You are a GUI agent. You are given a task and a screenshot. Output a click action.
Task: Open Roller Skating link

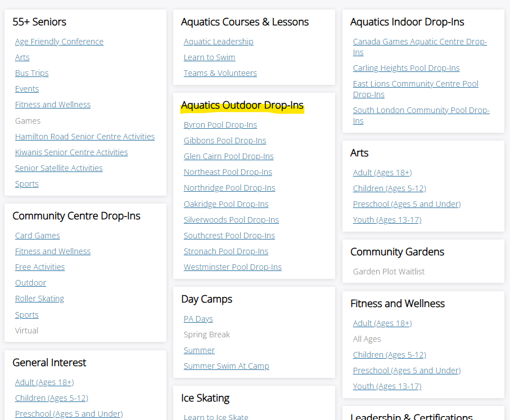coord(40,299)
